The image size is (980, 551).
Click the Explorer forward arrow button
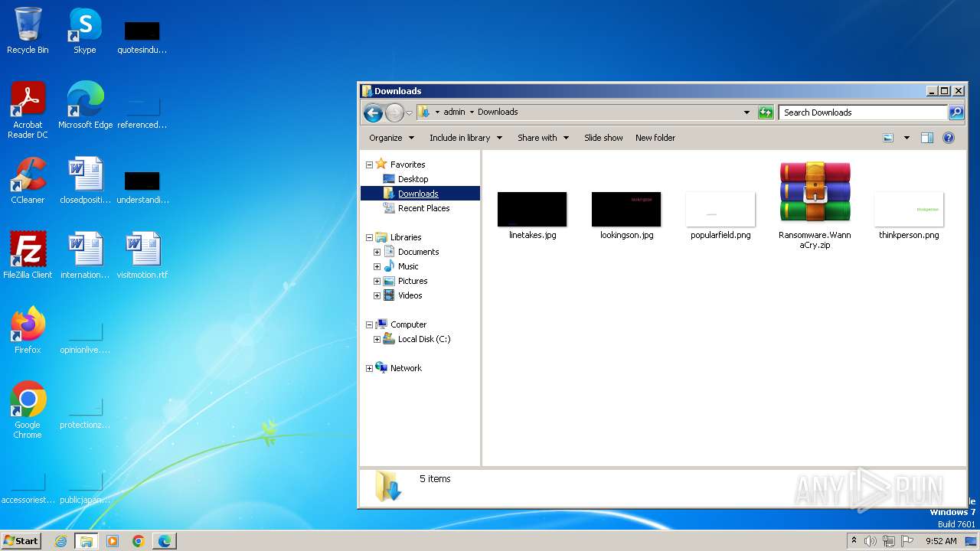(x=394, y=112)
